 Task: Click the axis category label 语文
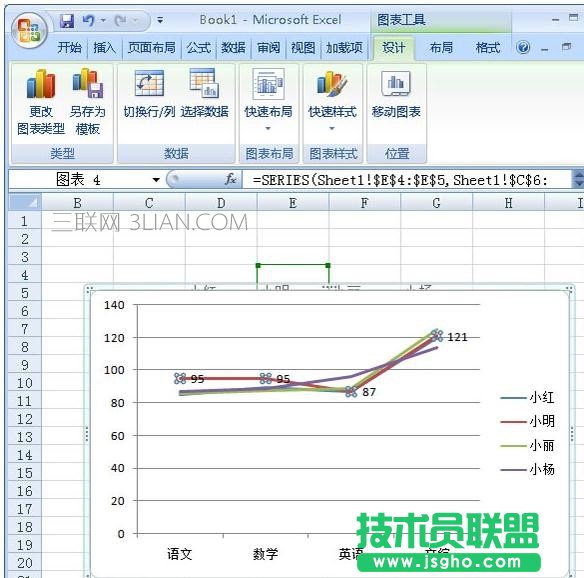click(180, 554)
